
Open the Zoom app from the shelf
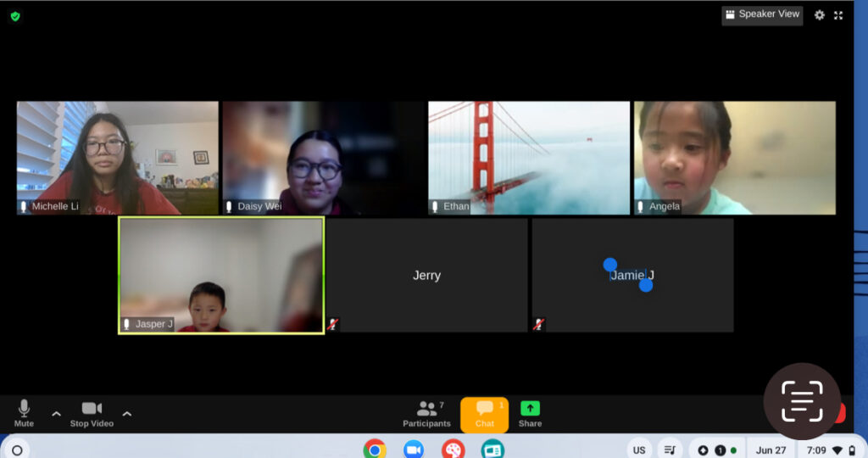pyautogui.click(x=414, y=450)
